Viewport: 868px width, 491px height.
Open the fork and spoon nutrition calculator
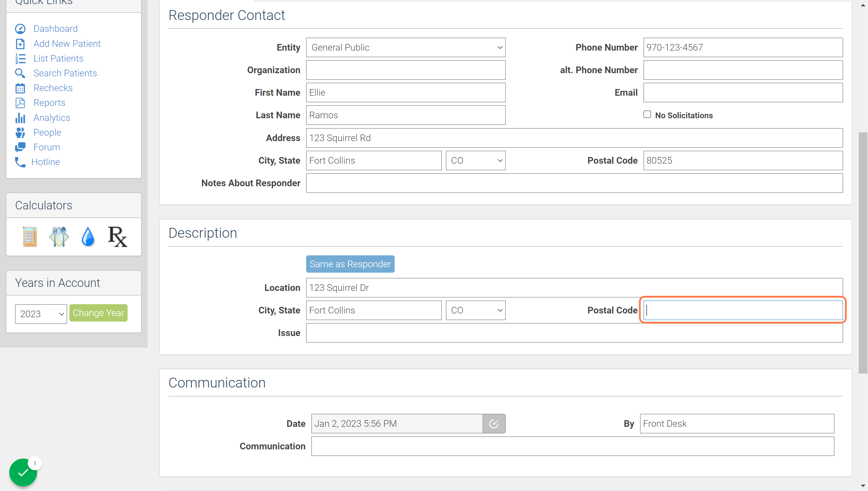[x=59, y=237]
